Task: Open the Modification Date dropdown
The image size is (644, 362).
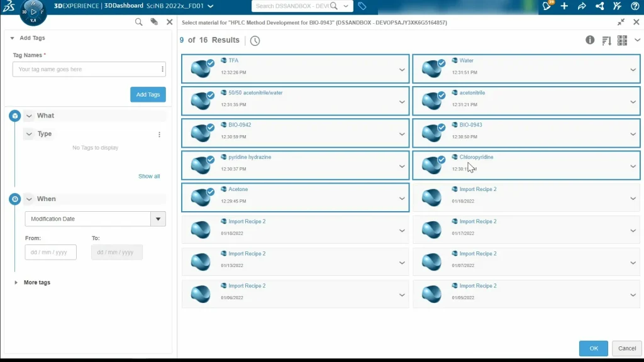Action: (x=158, y=219)
